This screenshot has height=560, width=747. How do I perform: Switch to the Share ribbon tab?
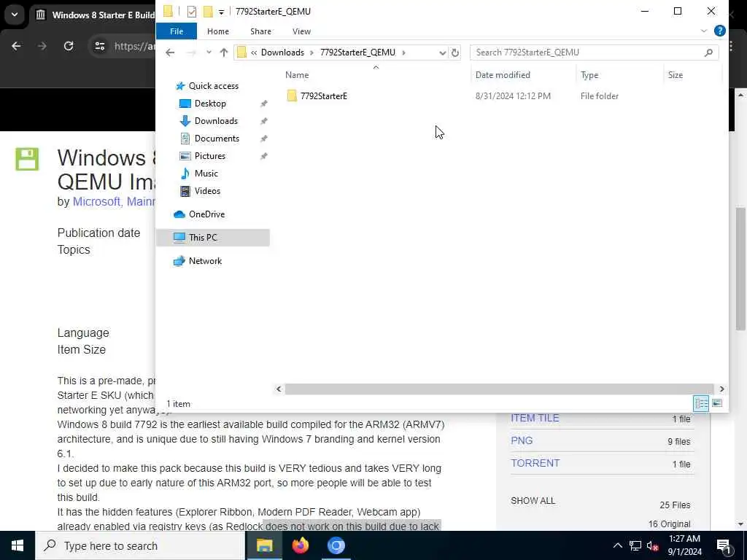click(260, 31)
